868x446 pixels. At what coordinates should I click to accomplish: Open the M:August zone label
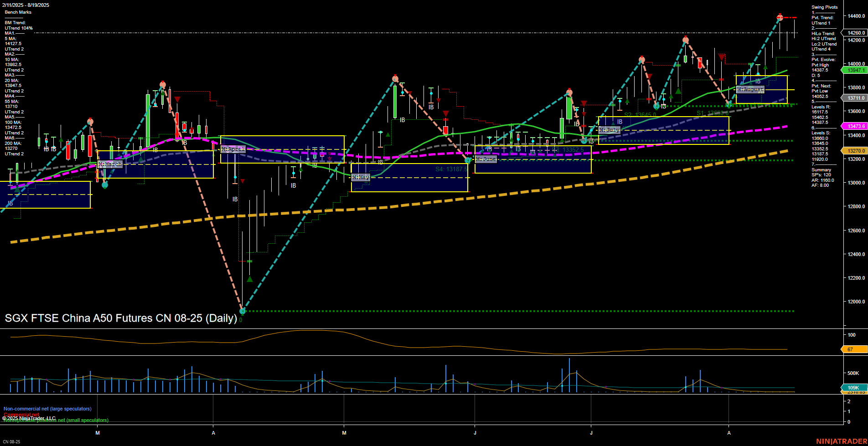click(x=750, y=89)
